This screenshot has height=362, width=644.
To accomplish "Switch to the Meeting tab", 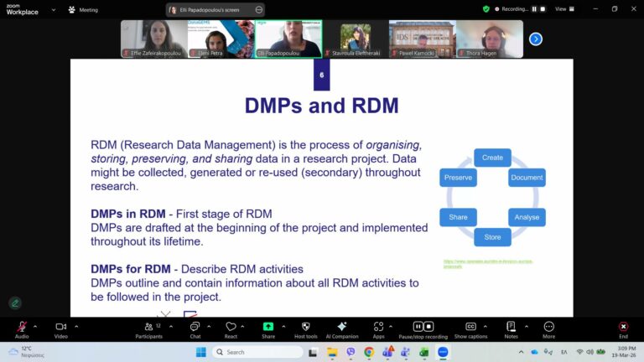I will (x=84, y=10).
